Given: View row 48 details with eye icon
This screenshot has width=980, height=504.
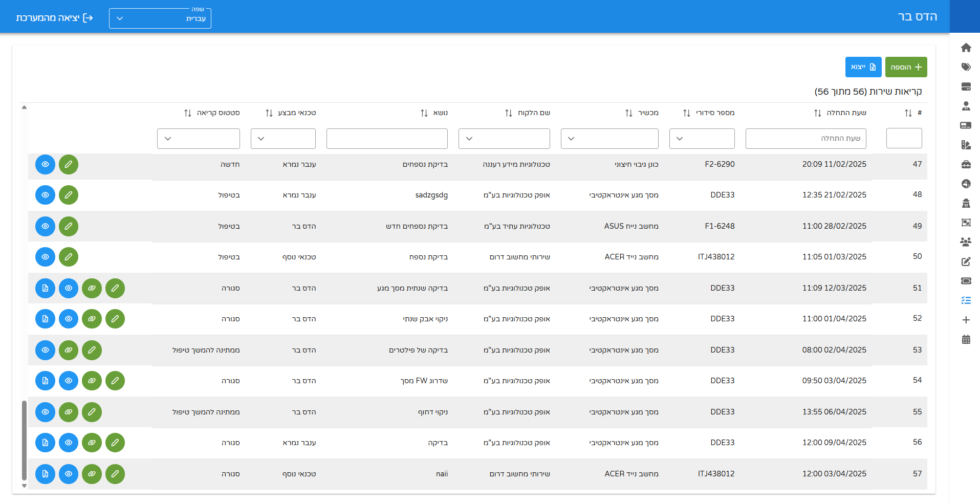Looking at the screenshot, I should (45, 195).
